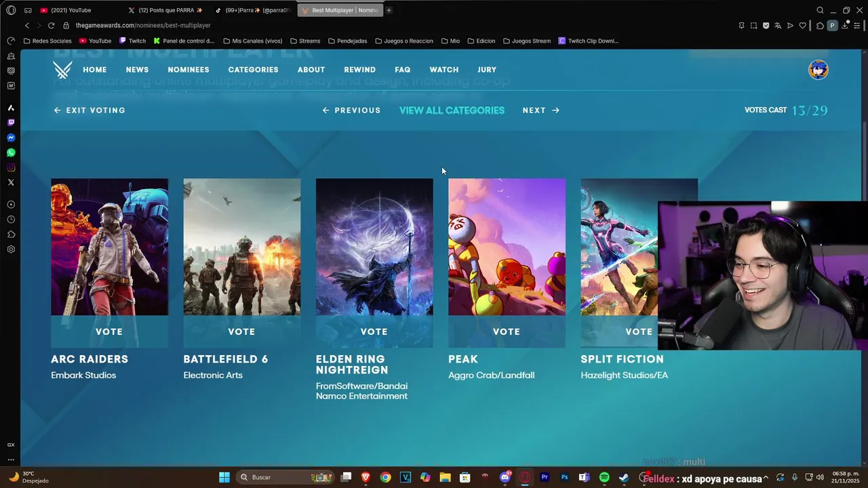This screenshot has width=868, height=488.
Task: Open the downloads icon in toolbar
Action: point(845,25)
